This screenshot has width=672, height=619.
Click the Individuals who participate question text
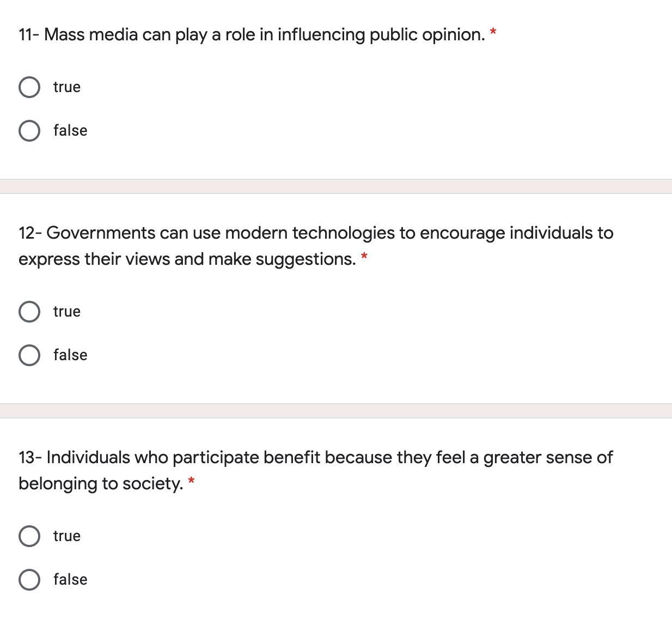point(316,470)
